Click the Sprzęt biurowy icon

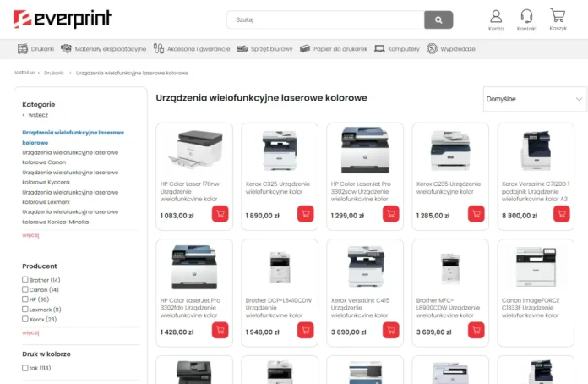point(242,49)
